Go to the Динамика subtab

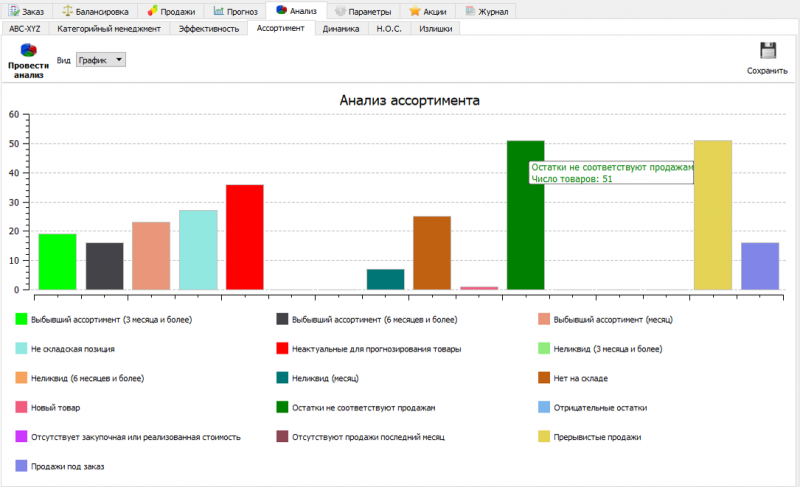pos(341,29)
